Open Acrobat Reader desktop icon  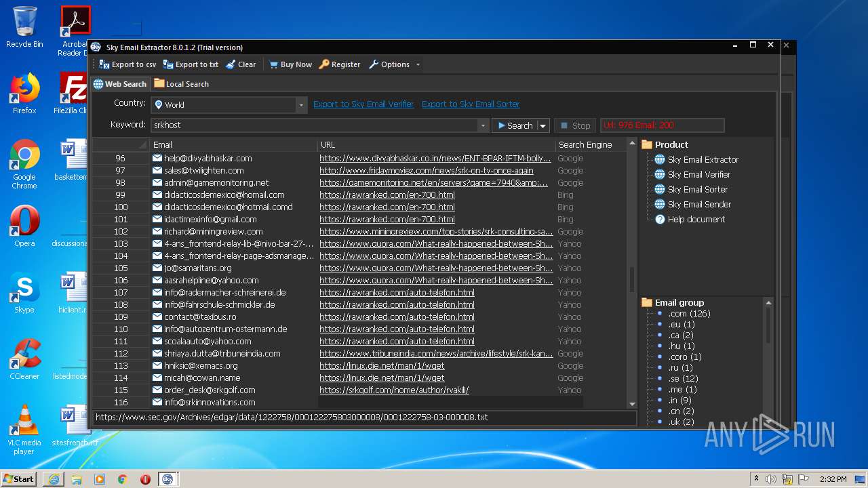(x=75, y=30)
